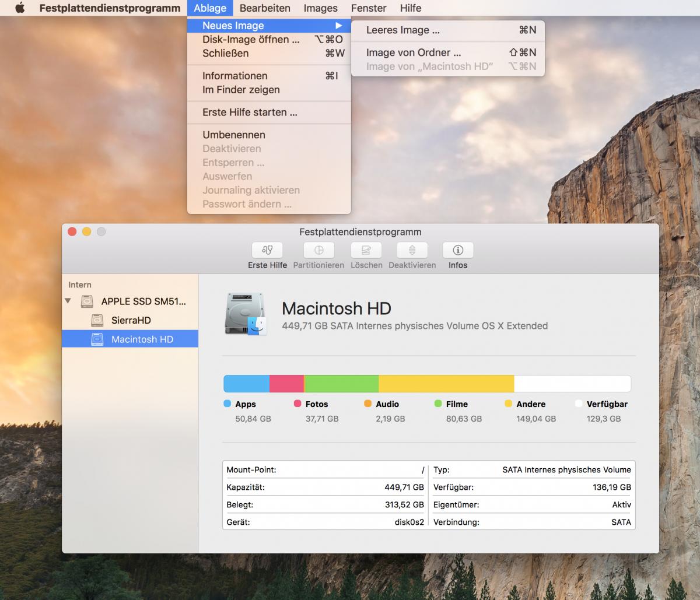Viewport: 700px width, 600px height.
Task: Click the Auswerfen menu entry
Action: click(269, 176)
